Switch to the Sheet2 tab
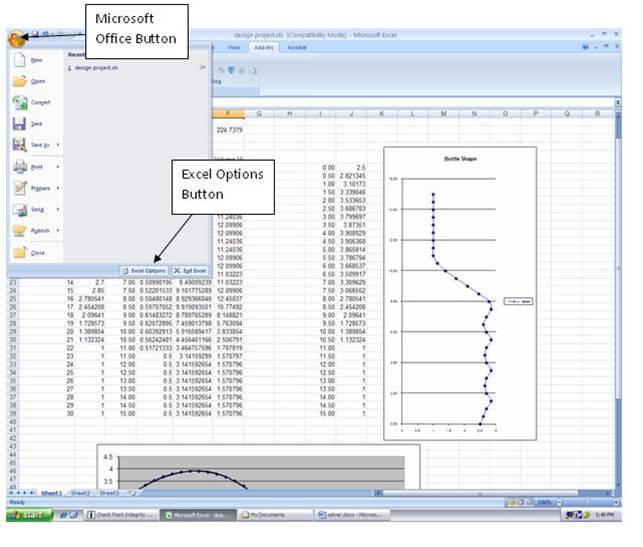Screen dimensions: 643x547 (80, 493)
